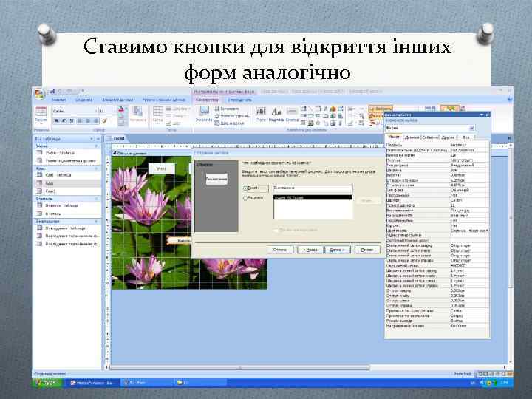Screen dimensions: 532x399
Task: Toggle bold formatting in the ribbon
Action: point(56,120)
